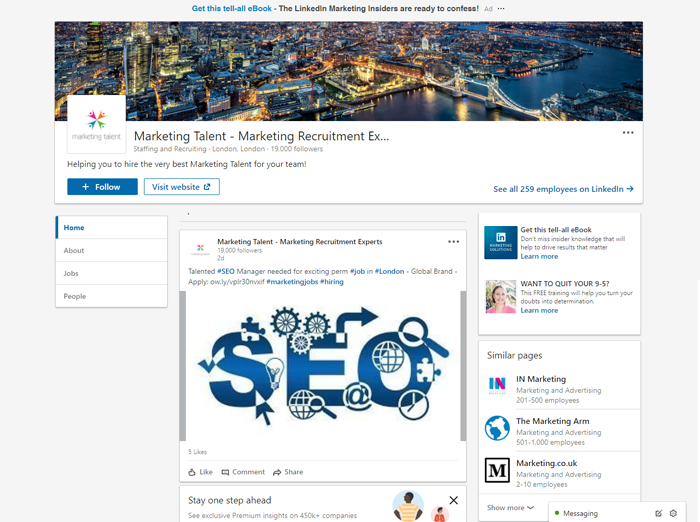Click the London skyline cover image
700x522 pixels.
(x=349, y=71)
